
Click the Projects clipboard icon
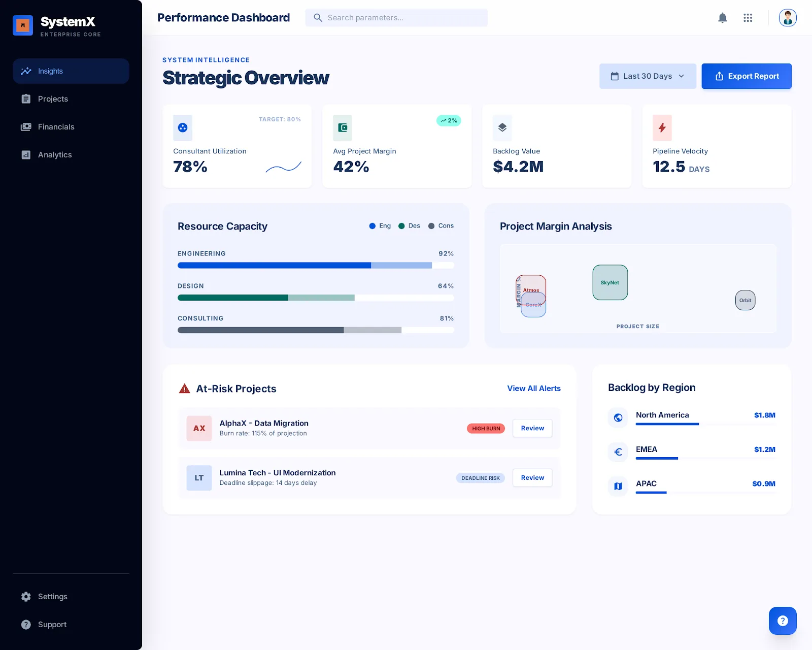tap(26, 99)
